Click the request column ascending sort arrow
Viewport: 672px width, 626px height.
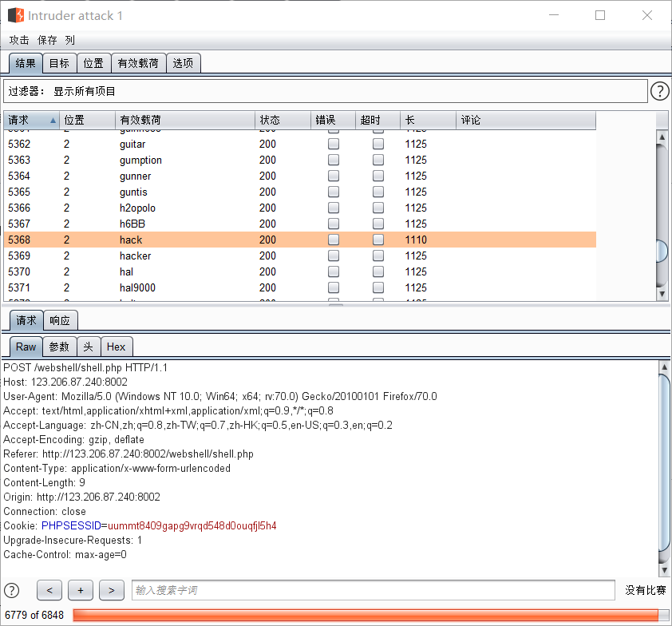tap(53, 121)
